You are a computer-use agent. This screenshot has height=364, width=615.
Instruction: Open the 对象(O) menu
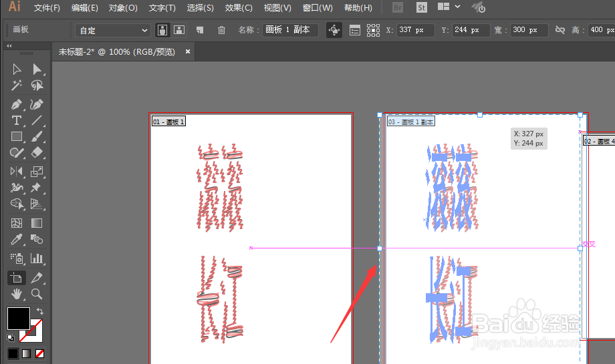(123, 8)
